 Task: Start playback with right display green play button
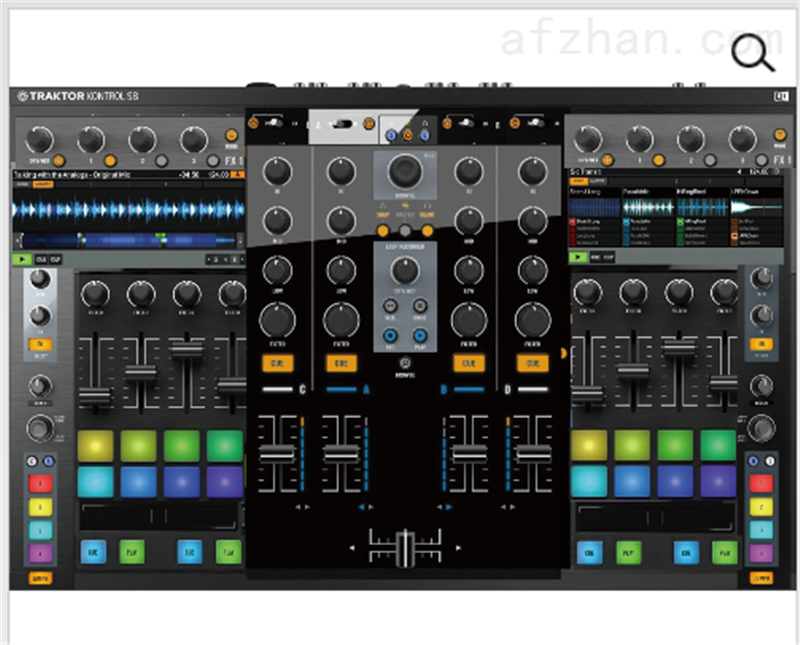point(578,257)
